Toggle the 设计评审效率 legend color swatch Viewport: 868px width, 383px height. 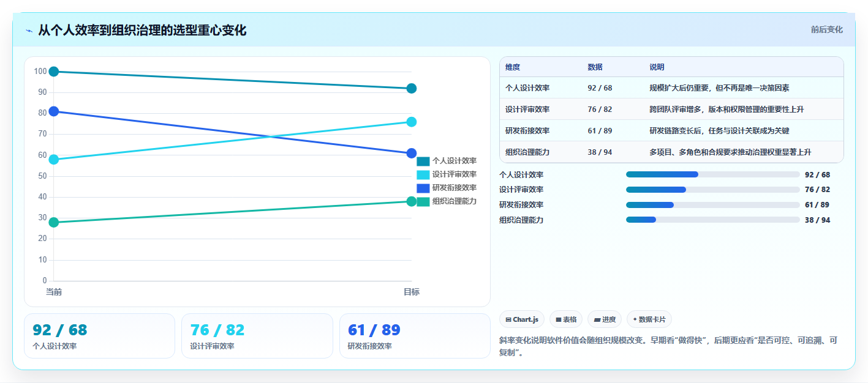click(423, 174)
